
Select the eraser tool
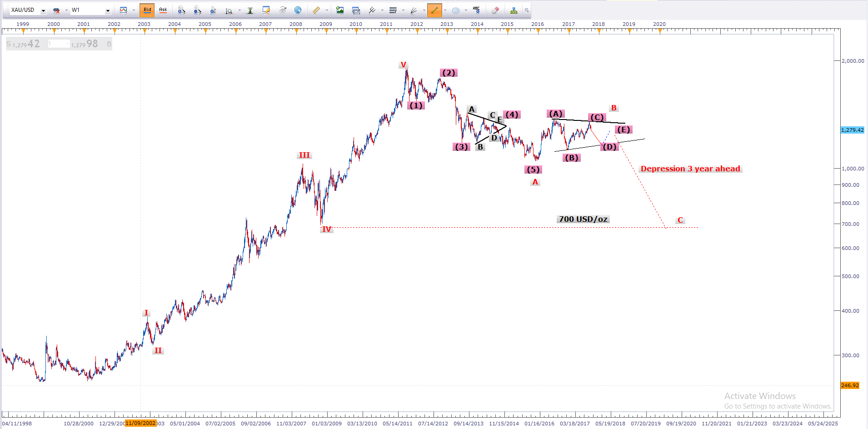[495, 10]
